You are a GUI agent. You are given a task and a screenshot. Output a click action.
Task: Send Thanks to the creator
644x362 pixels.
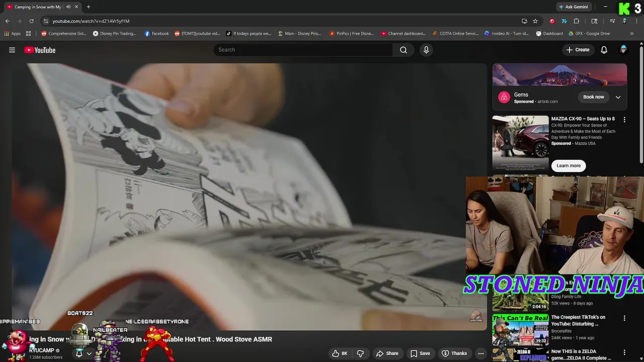click(x=454, y=353)
